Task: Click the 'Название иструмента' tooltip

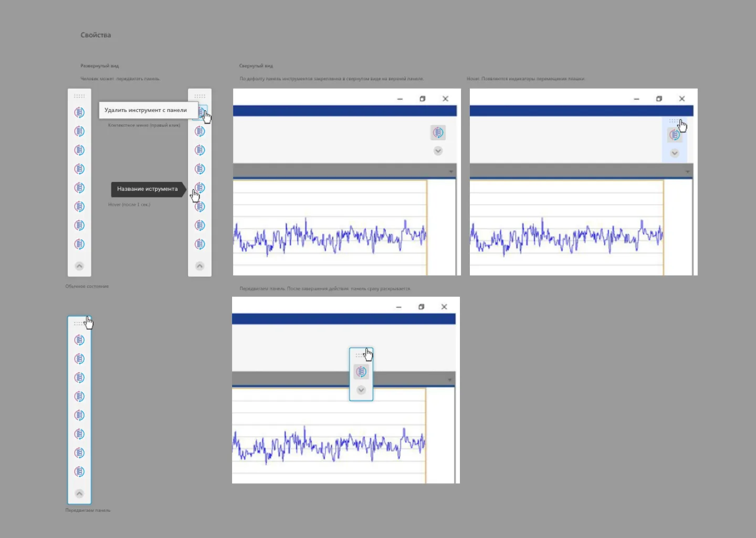Action: pos(148,189)
